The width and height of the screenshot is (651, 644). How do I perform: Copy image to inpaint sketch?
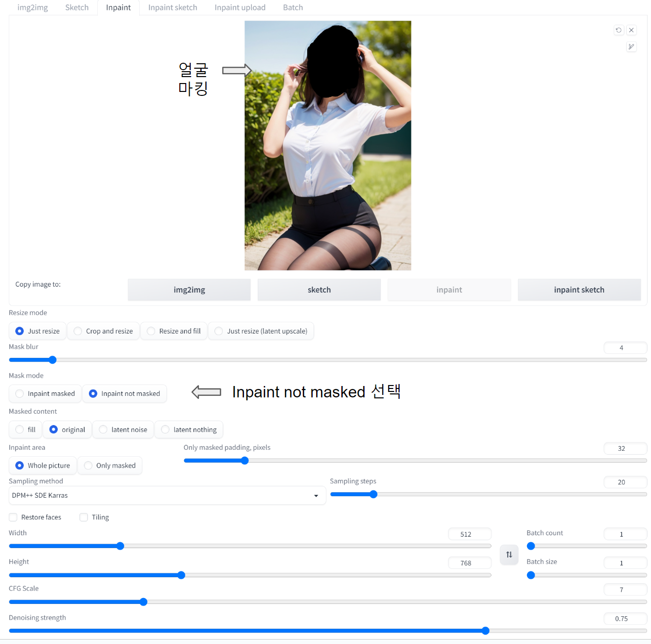pos(579,290)
